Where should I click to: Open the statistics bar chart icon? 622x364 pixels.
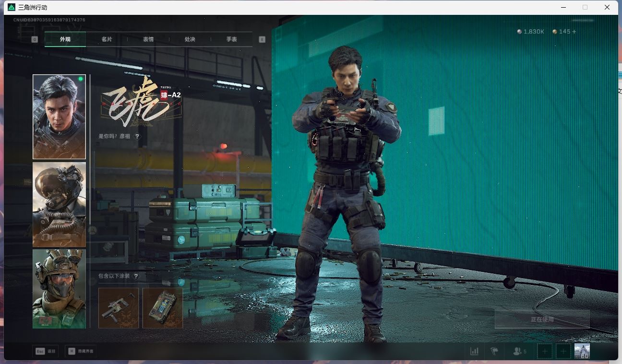pyautogui.click(x=474, y=351)
